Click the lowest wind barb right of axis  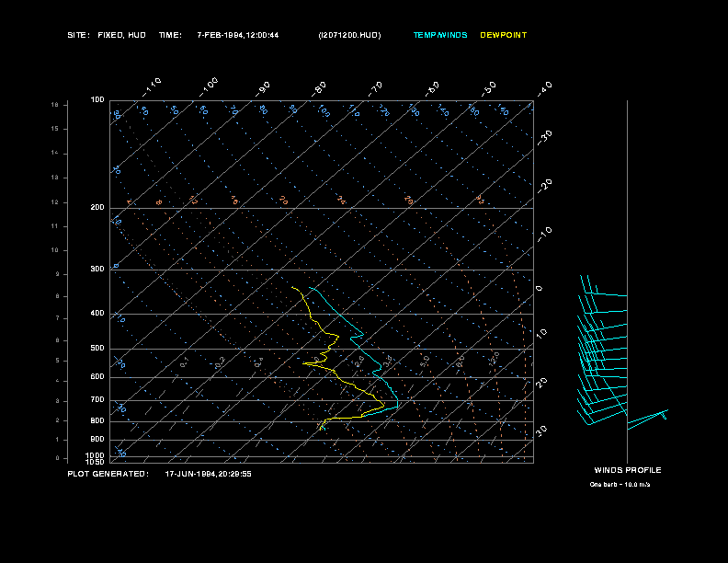tap(648, 419)
